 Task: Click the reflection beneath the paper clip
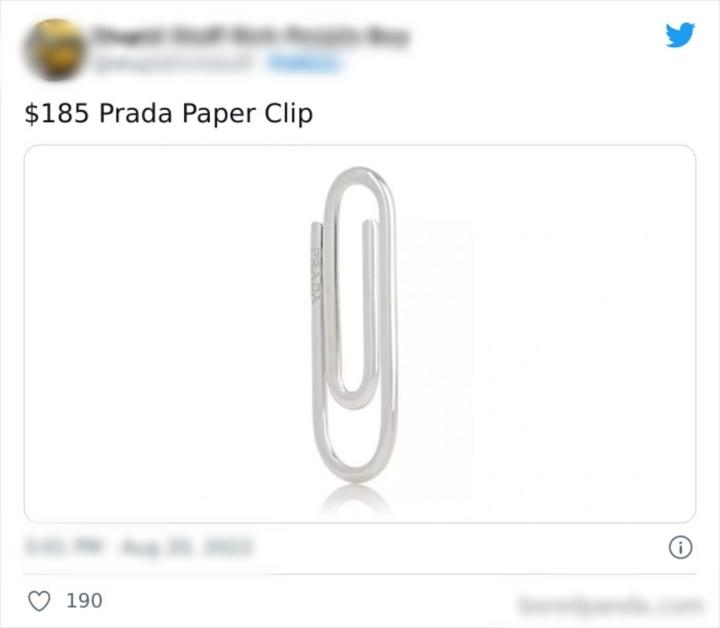356,499
